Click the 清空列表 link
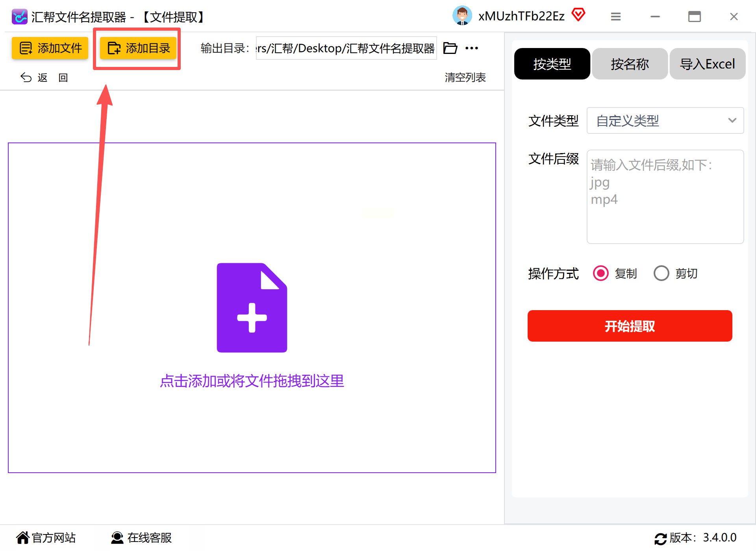Image resolution: width=756 pixels, height=551 pixels. pos(465,77)
